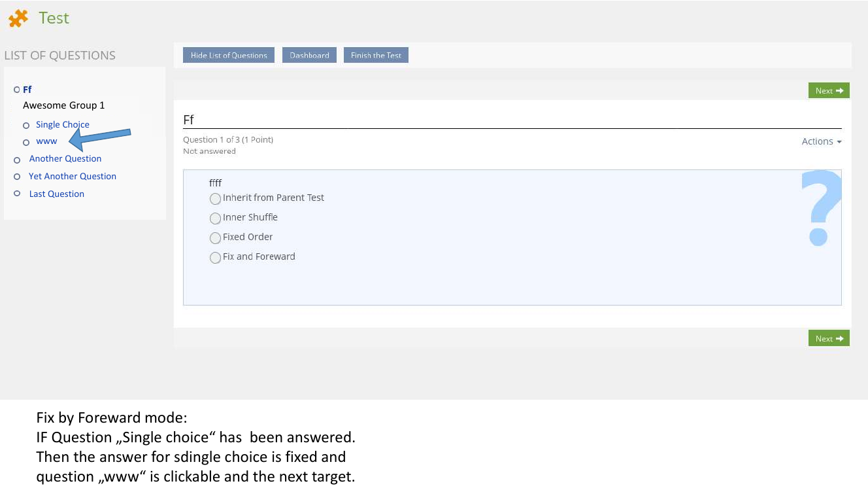Click the top Next button above the question

click(829, 91)
